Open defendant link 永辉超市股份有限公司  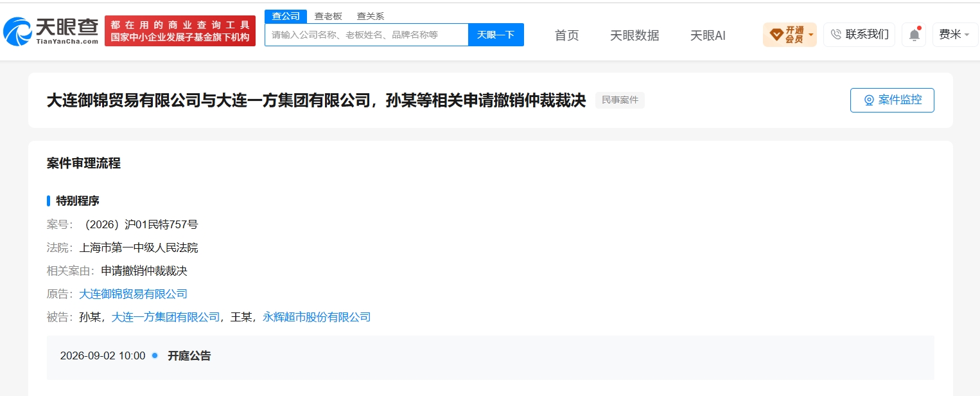317,317
